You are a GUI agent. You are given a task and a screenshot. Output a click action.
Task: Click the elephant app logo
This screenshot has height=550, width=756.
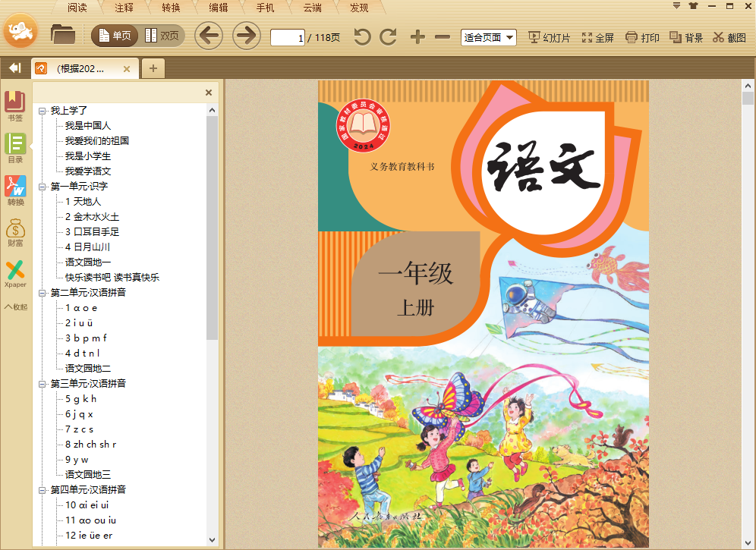point(20,30)
